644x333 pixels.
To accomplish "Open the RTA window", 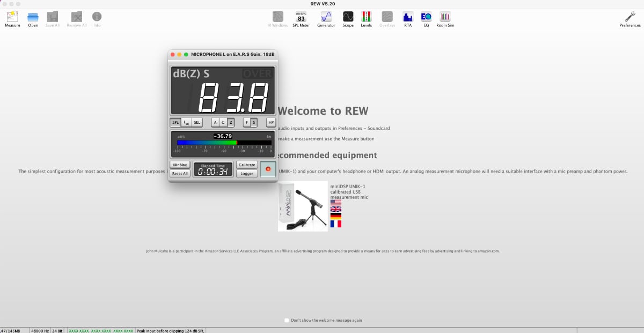I will click(x=408, y=17).
